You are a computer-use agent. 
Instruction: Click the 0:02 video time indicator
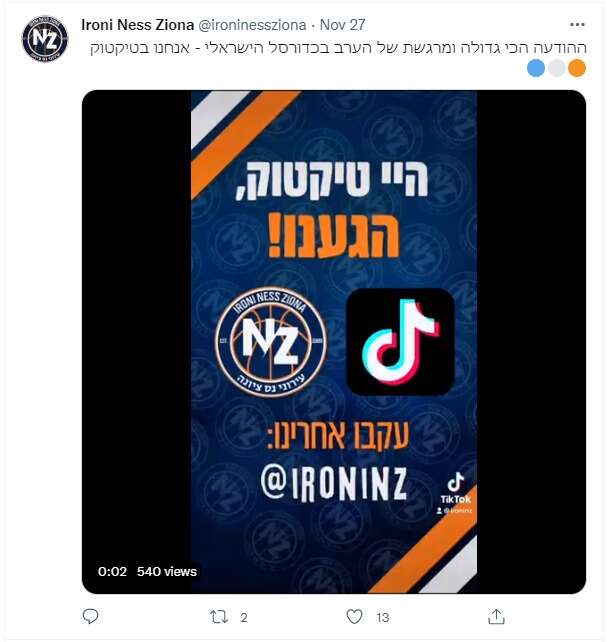(112, 572)
